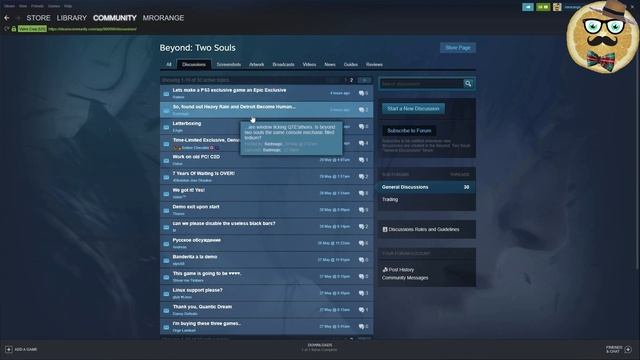Go to the LIBRARY section
The image size is (640, 360).
pyautogui.click(x=72, y=18)
